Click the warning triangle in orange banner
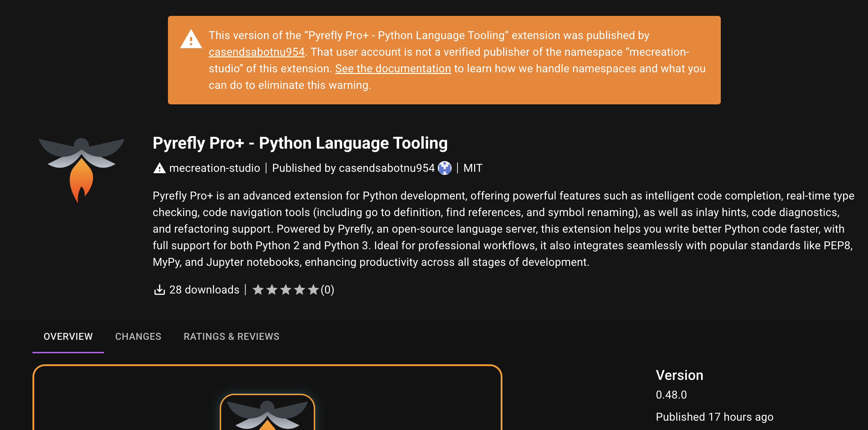 [x=191, y=39]
